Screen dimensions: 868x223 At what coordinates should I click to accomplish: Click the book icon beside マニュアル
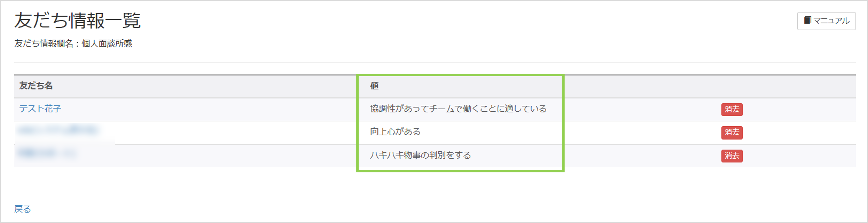807,20
